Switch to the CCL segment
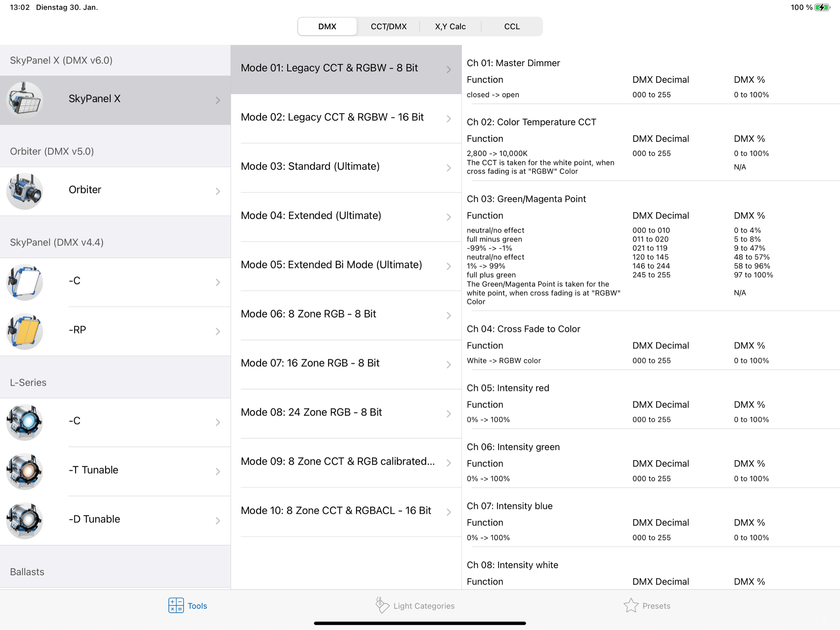The image size is (840, 630). pyautogui.click(x=512, y=26)
